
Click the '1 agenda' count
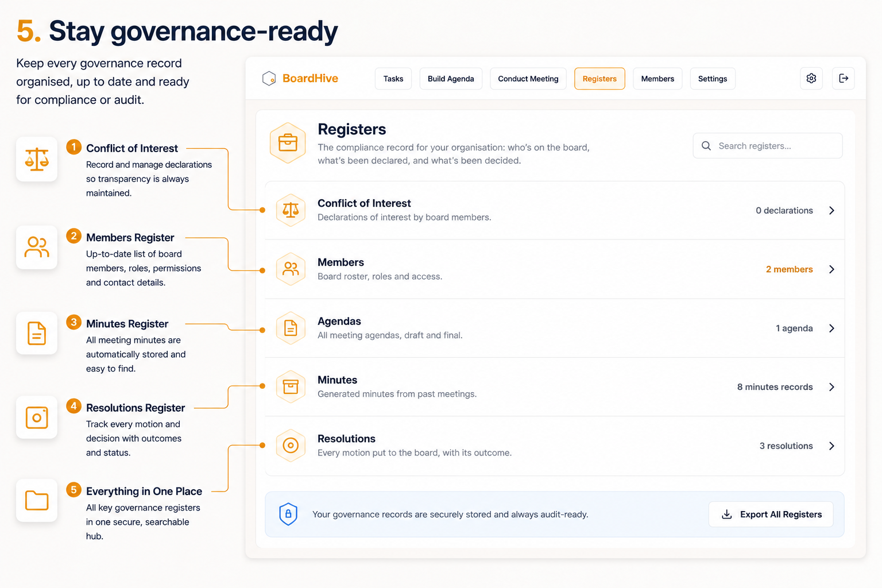pos(794,328)
